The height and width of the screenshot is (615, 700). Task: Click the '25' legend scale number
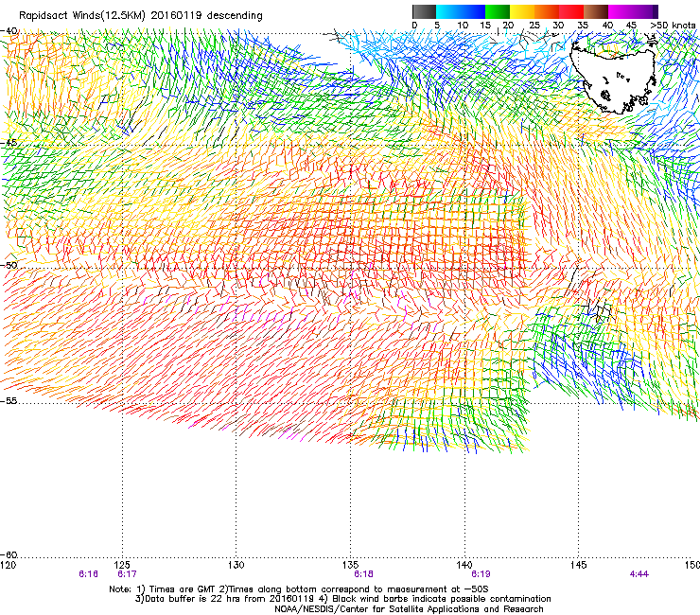(534, 26)
